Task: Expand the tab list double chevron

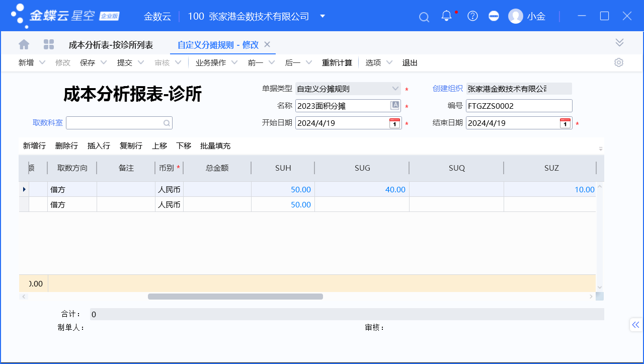Action: [x=619, y=43]
